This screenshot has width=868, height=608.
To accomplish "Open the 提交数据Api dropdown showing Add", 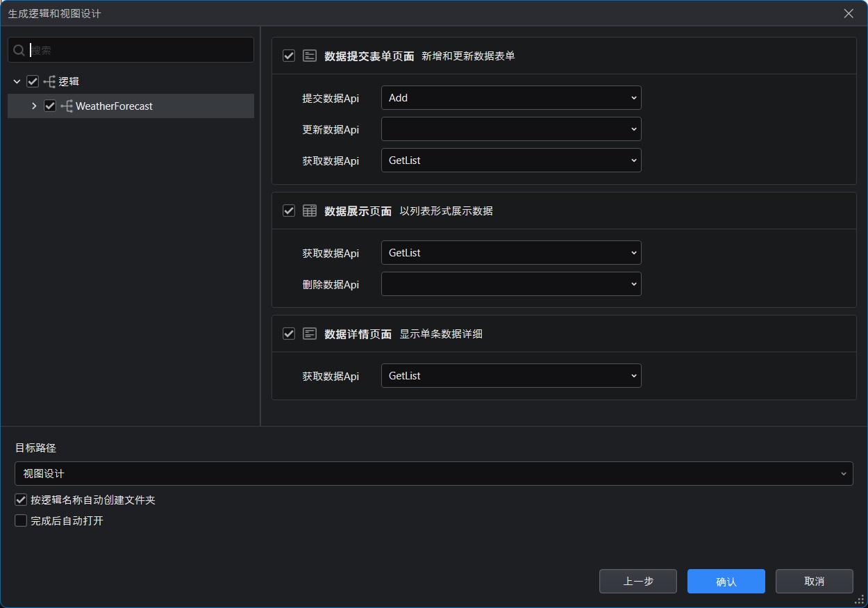I will [511, 98].
